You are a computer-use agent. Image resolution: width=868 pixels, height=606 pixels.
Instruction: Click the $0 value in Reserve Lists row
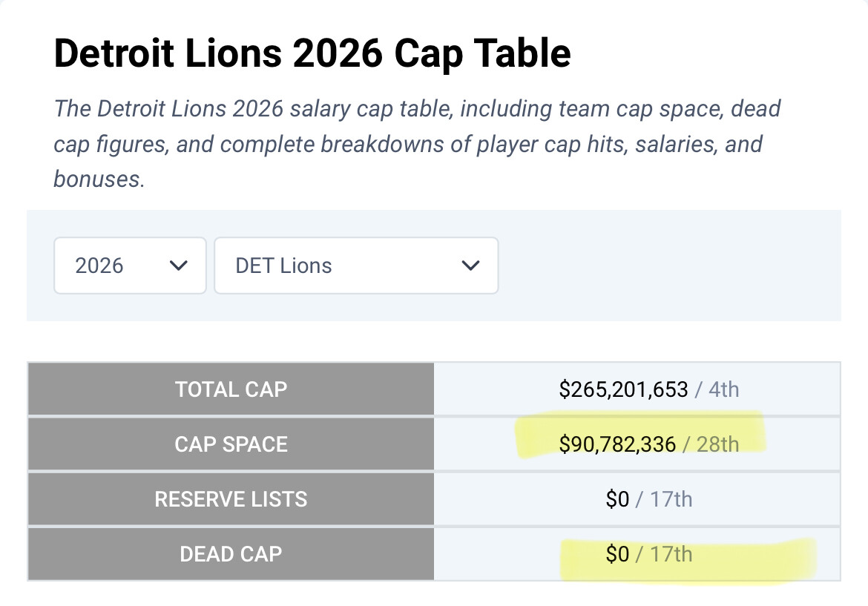click(617, 499)
